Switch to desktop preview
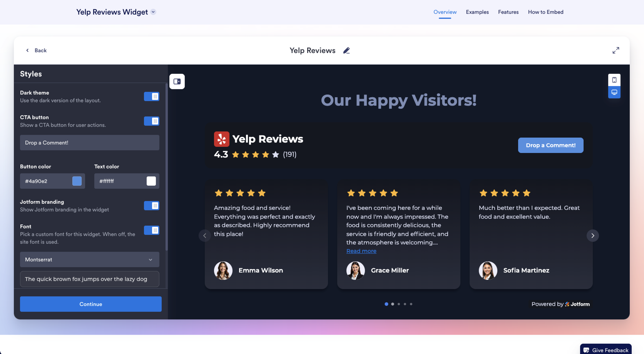This screenshot has width=644, height=354. (614, 92)
